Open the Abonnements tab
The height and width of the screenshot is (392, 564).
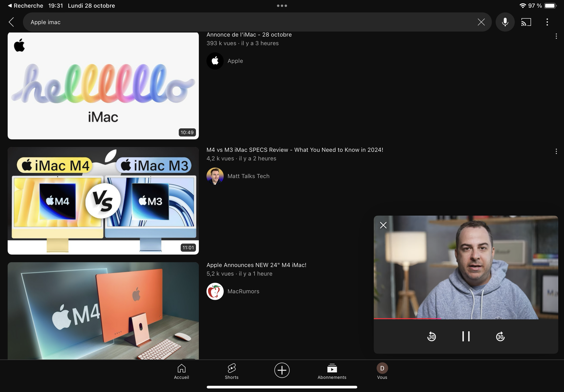pos(332,371)
